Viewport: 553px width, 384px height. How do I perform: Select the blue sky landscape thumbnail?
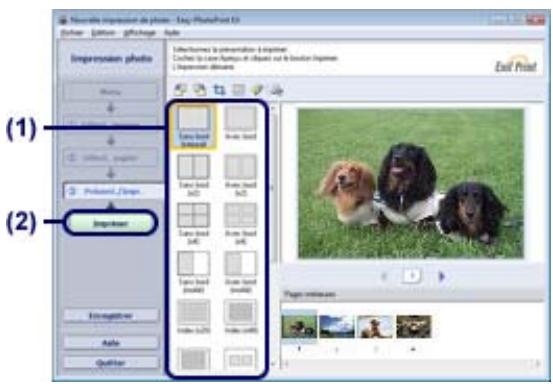pos(336,327)
